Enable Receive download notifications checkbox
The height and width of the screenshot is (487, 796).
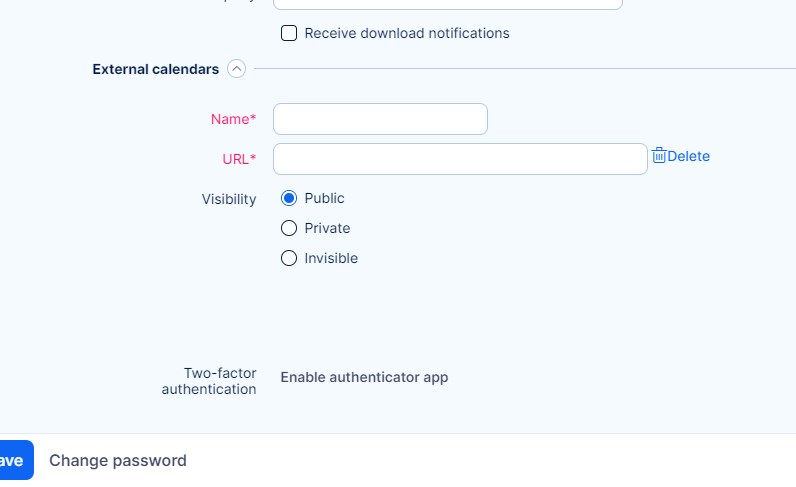pos(289,33)
